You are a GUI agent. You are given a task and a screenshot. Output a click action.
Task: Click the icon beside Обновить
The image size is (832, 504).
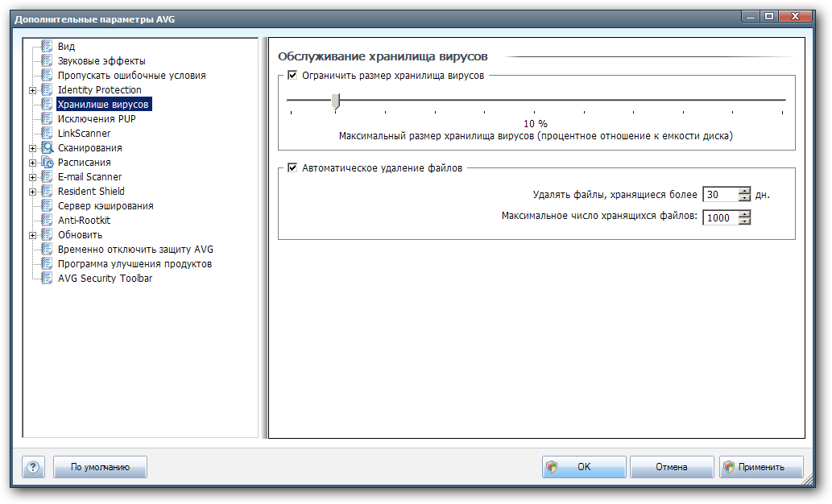[x=47, y=234]
